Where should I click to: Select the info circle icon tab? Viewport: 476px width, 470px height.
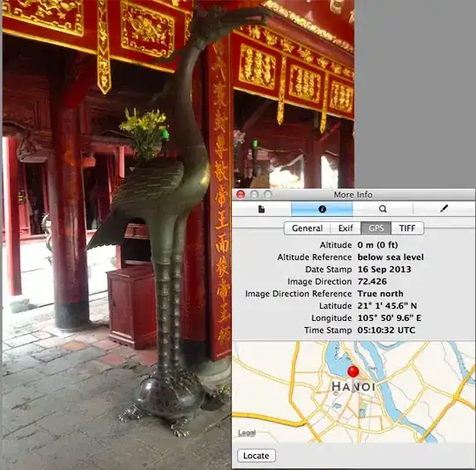(x=322, y=209)
